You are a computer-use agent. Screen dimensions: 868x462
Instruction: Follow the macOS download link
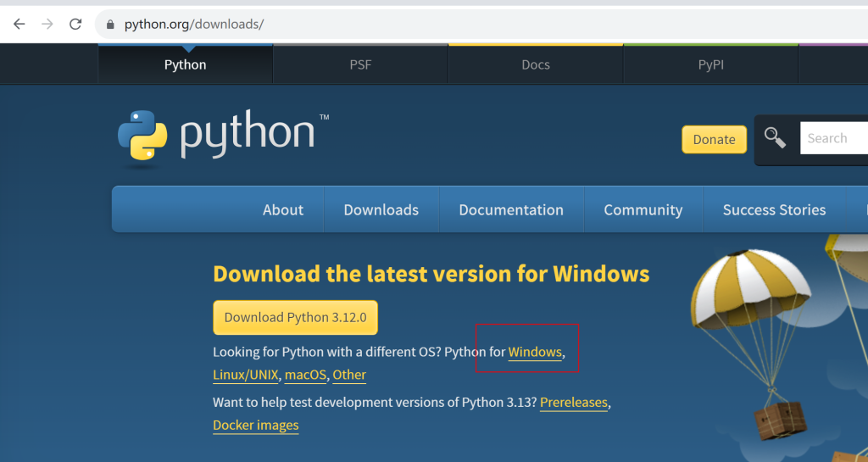[305, 375]
